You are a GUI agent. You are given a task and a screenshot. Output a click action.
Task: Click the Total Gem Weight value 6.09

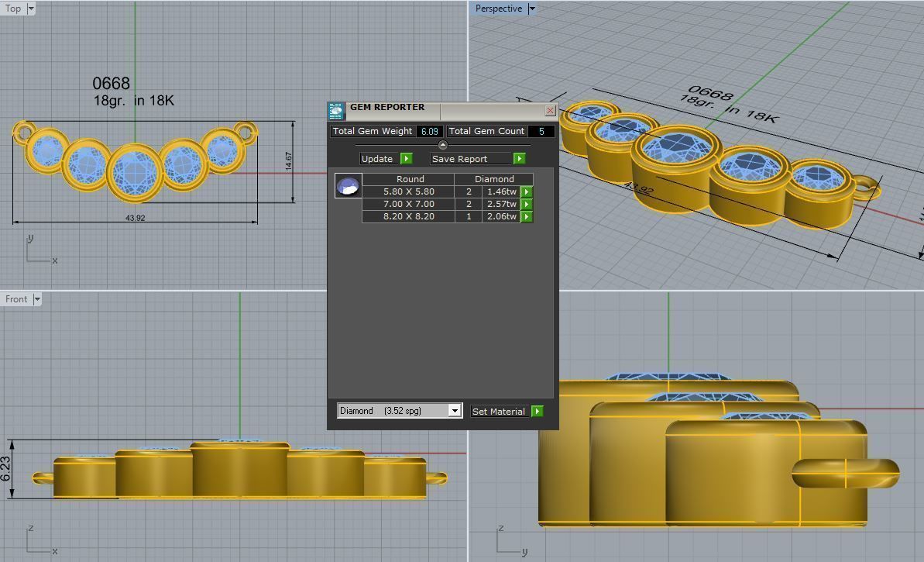[x=430, y=132]
